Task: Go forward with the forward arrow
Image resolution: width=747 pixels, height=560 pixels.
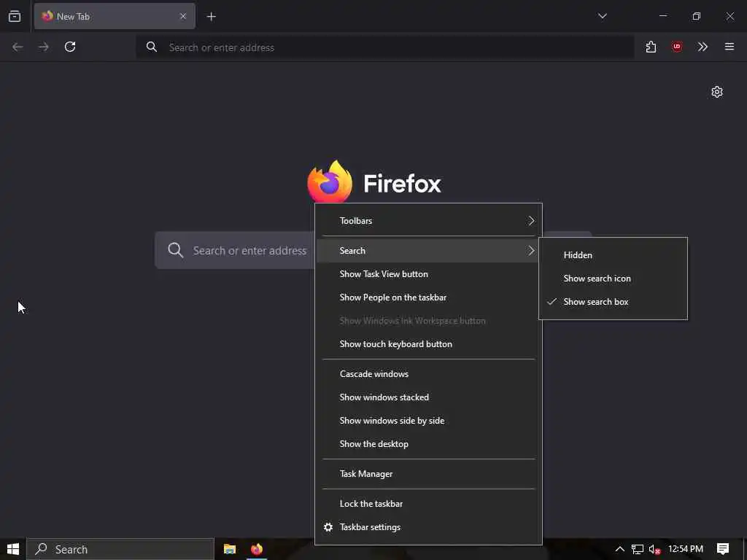Action: pos(43,47)
